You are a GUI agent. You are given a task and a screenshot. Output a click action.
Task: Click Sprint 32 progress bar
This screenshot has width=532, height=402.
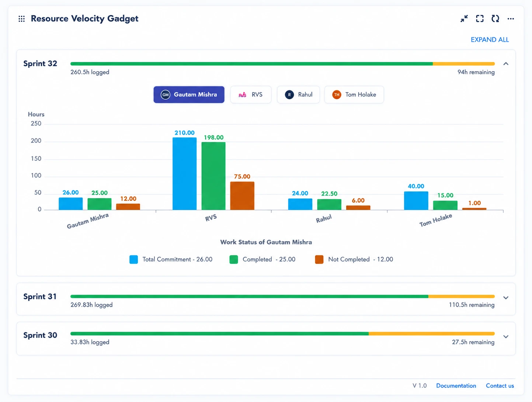coord(282,64)
